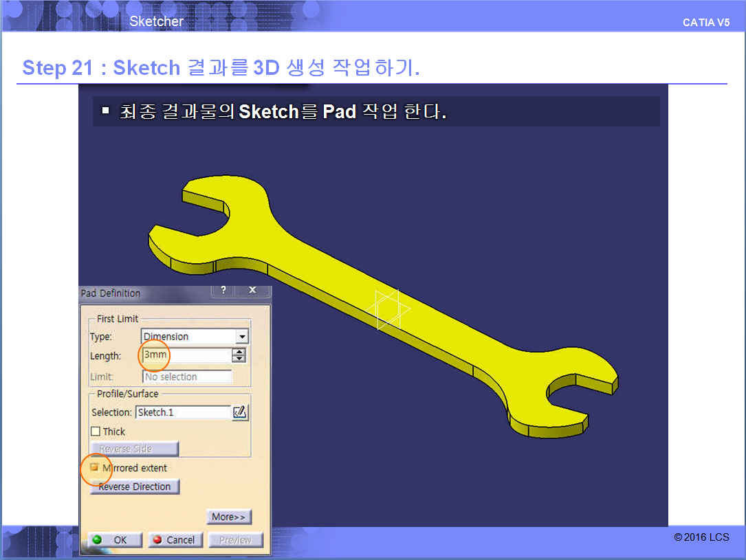Screen dimensions: 746x560
Task: Open the Type dropdown showing Dimension
Action: 241,337
